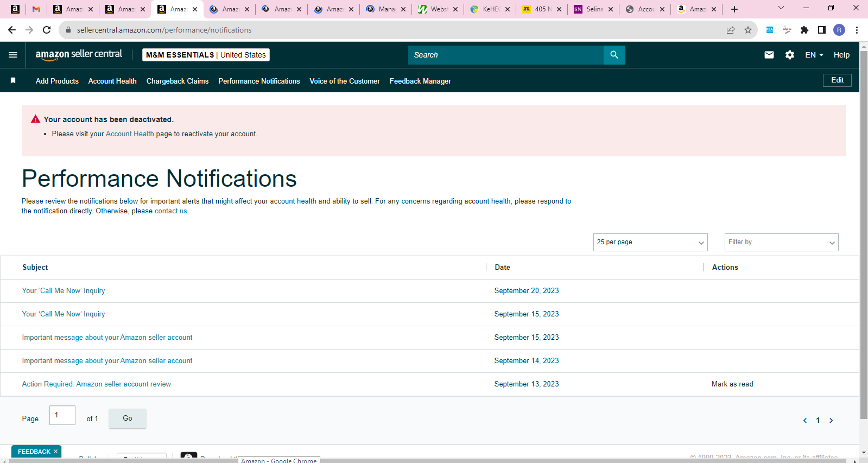Image resolution: width=868 pixels, height=463 pixels.
Task: Click the browser forward arrow
Action: pos(29,30)
